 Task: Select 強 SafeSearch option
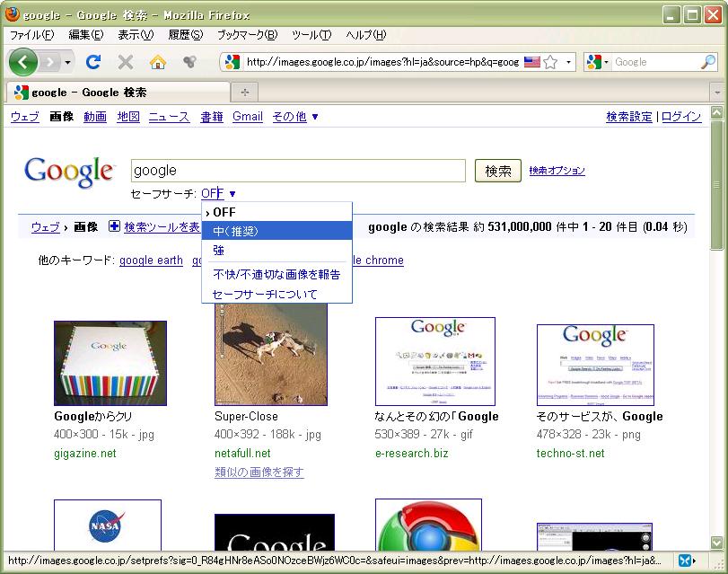point(276,250)
